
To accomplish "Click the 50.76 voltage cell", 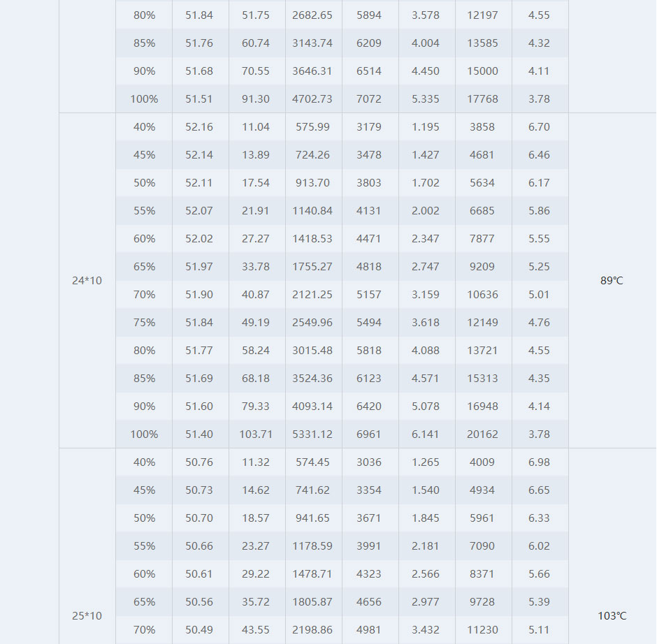I will [x=199, y=462].
